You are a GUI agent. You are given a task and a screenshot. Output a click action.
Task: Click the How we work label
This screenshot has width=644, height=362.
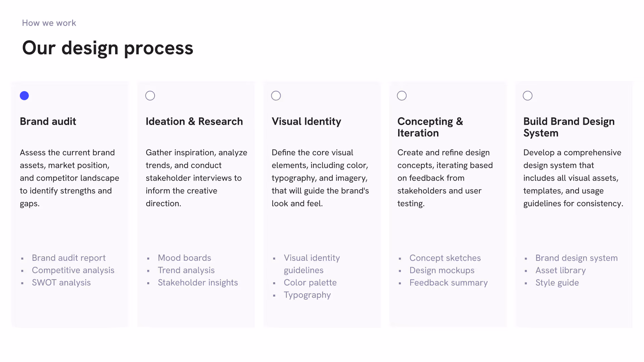[x=49, y=23]
